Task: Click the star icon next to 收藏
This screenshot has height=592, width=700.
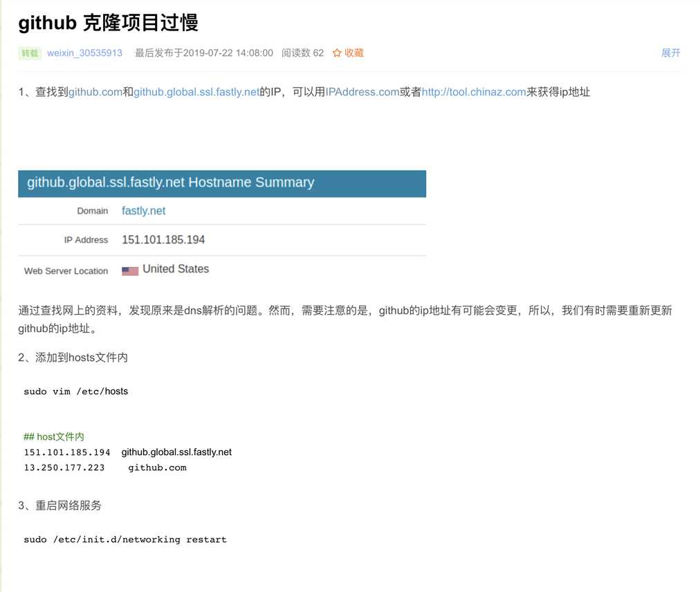Action: pyautogui.click(x=337, y=53)
